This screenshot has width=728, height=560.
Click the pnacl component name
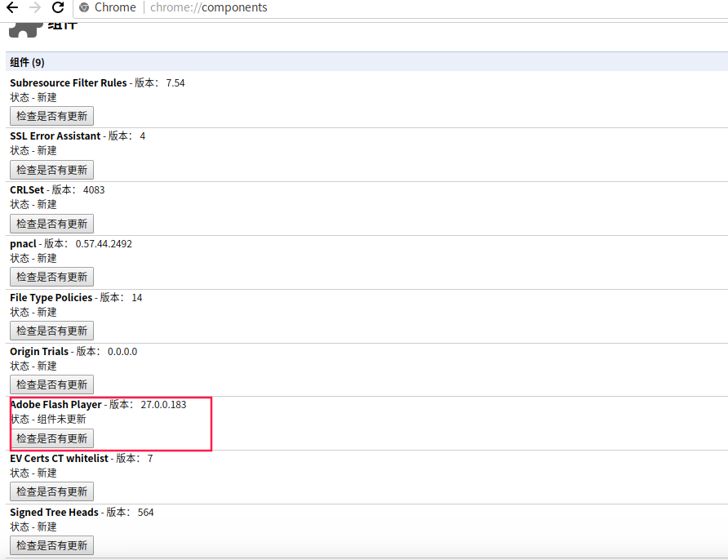tap(23, 244)
